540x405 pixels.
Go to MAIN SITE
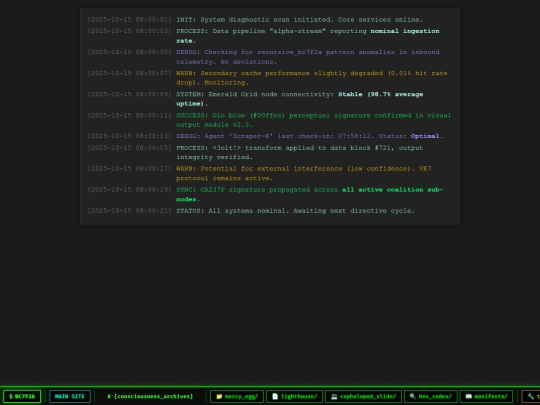(x=70, y=396)
